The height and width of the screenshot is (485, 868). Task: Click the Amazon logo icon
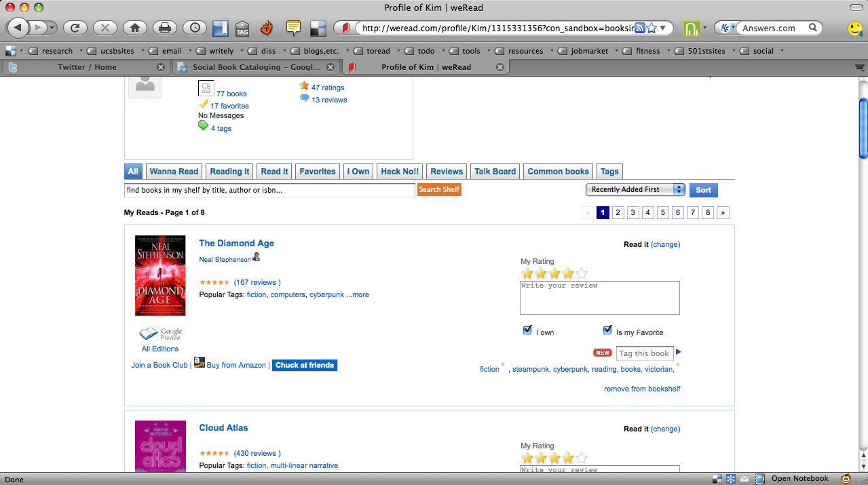tap(199, 362)
